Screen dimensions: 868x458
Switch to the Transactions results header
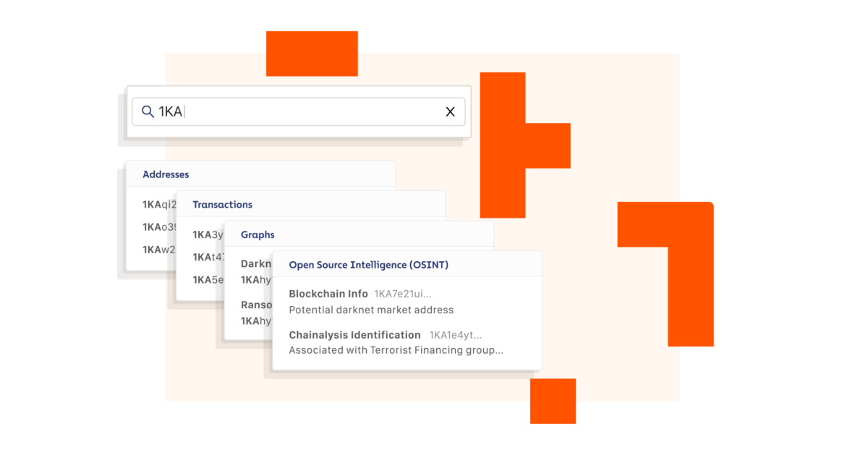point(222,205)
